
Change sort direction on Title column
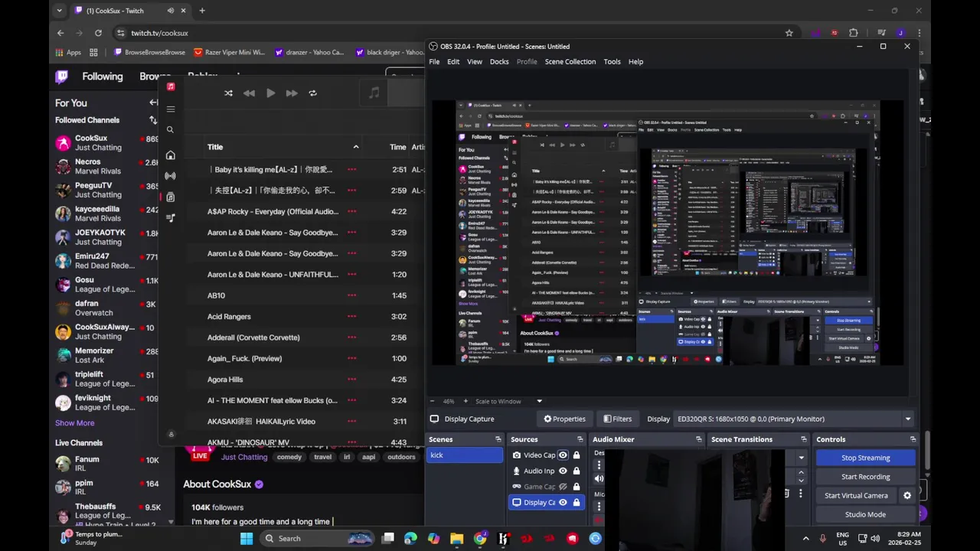pos(355,147)
